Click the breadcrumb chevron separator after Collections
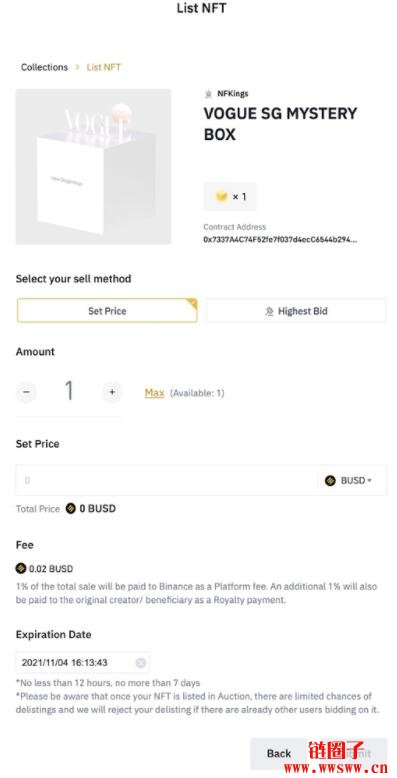Viewport: 397px width, 778px height. pos(77,67)
